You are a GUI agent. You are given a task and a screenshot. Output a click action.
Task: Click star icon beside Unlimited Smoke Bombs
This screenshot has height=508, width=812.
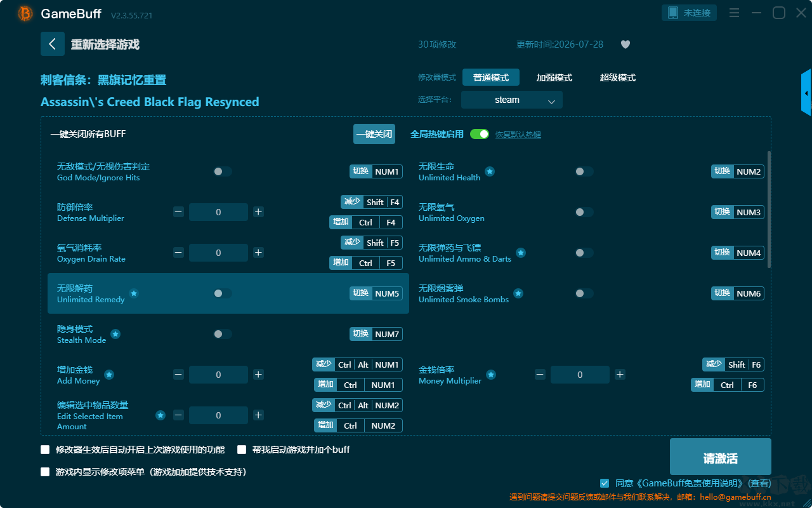pyautogui.click(x=518, y=293)
